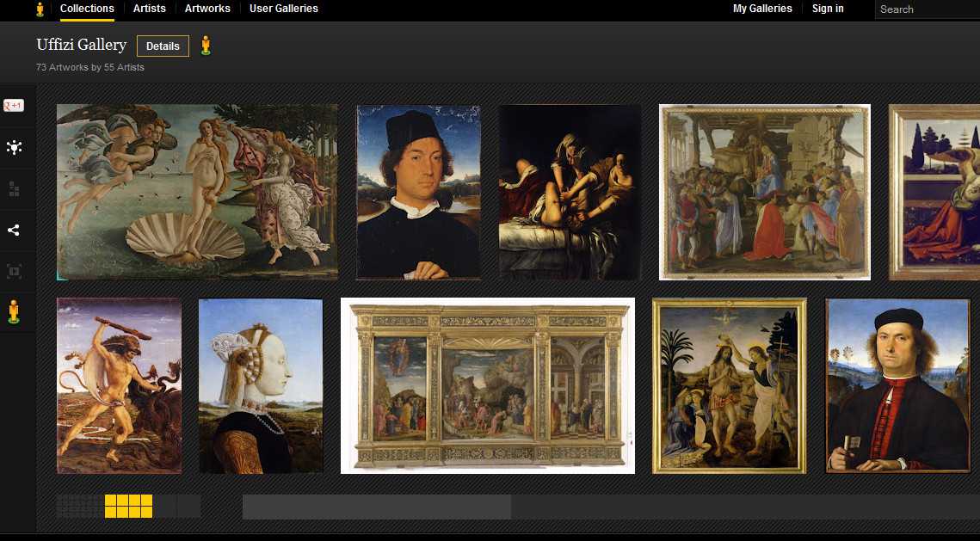
Task: Click the Sign in link
Action: (x=828, y=9)
